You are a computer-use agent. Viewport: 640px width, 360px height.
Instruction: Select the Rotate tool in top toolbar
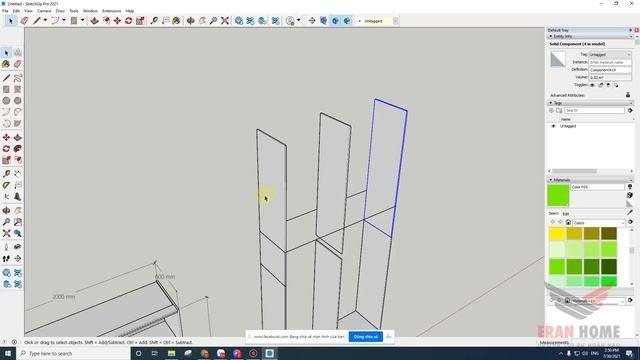click(129, 20)
